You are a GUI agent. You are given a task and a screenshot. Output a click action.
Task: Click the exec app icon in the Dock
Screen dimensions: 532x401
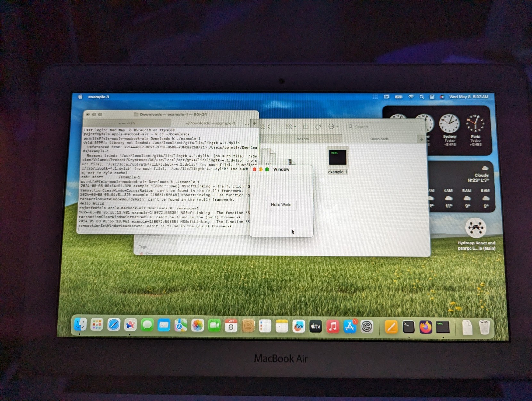pos(443,328)
